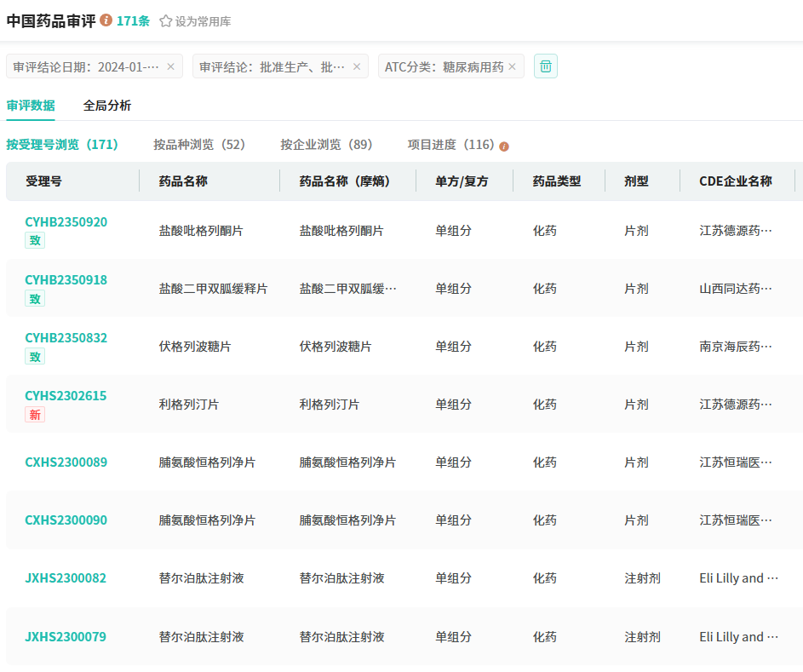Switch to 全局分析 tab
Image resolution: width=803 pixels, height=672 pixels.
pos(107,106)
